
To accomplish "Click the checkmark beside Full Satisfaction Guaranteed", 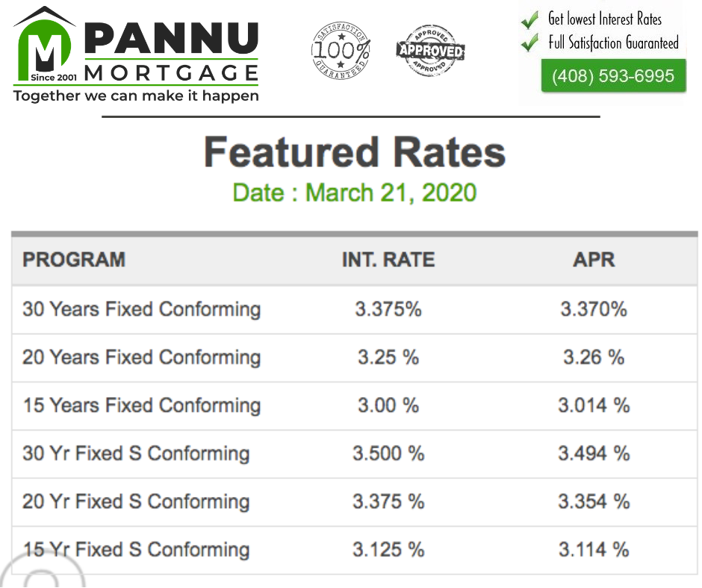I will 530,43.
